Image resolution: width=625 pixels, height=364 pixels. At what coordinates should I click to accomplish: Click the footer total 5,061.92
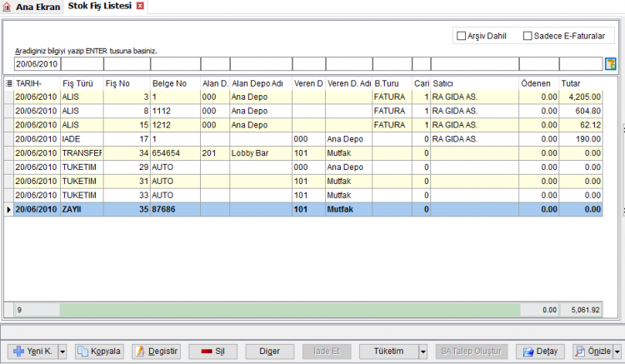[x=582, y=310]
